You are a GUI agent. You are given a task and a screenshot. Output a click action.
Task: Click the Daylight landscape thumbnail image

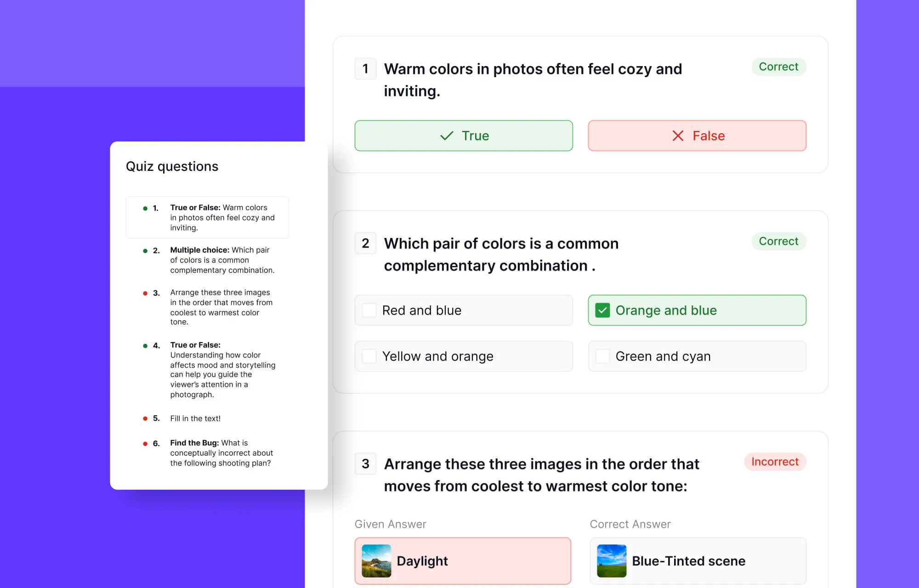pyautogui.click(x=376, y=561)
